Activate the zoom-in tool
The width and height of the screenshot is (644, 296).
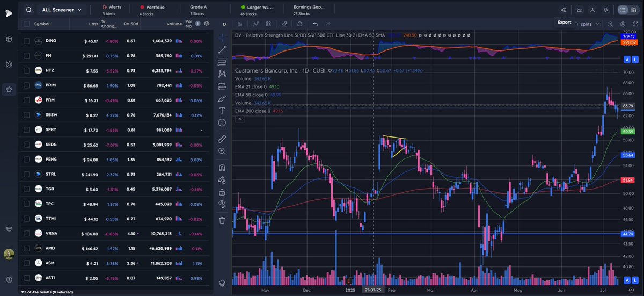pyautogui.click(x=222, y=151)
